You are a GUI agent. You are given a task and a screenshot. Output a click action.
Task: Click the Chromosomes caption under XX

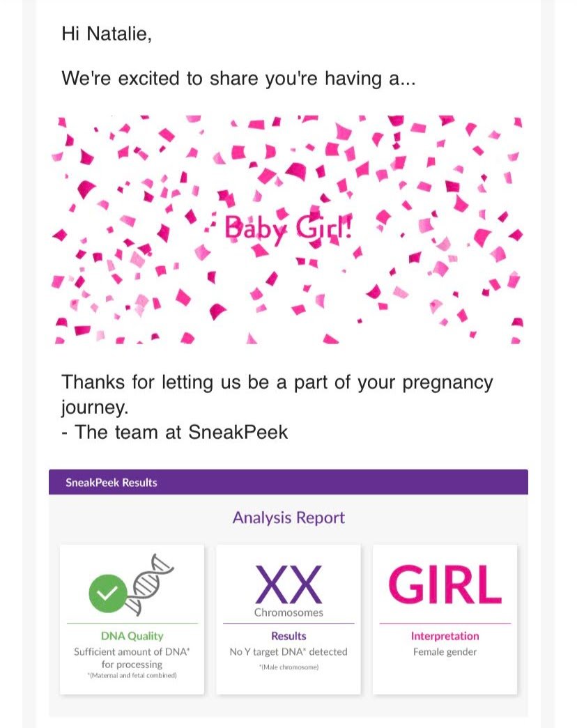[x=288, y=612]
